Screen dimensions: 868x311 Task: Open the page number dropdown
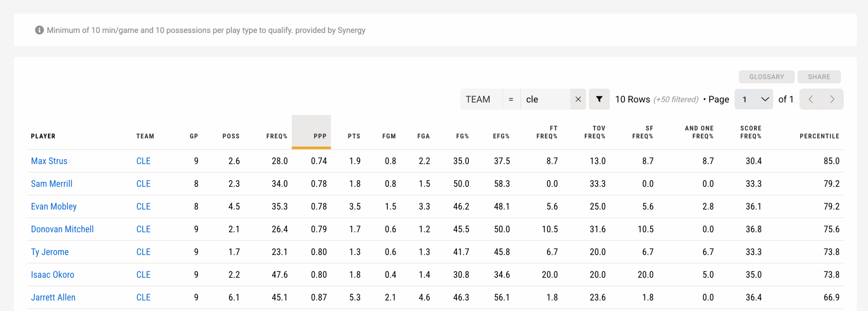pyautogui.click(x=753, y=99)
